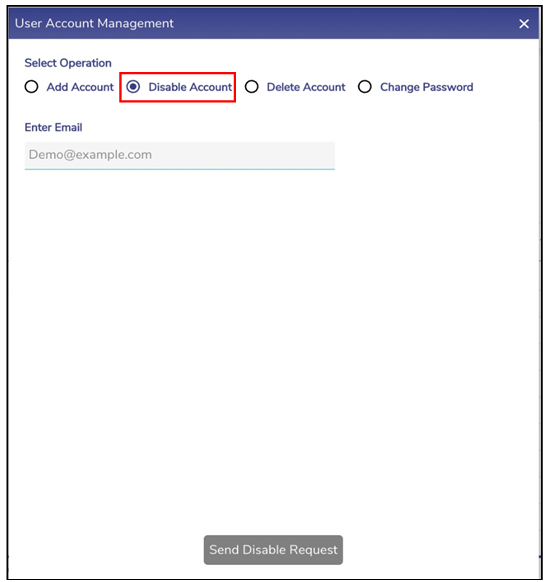The image size is (545, 582).
Task: Click the Add Account label text
Action: [80, 87]
